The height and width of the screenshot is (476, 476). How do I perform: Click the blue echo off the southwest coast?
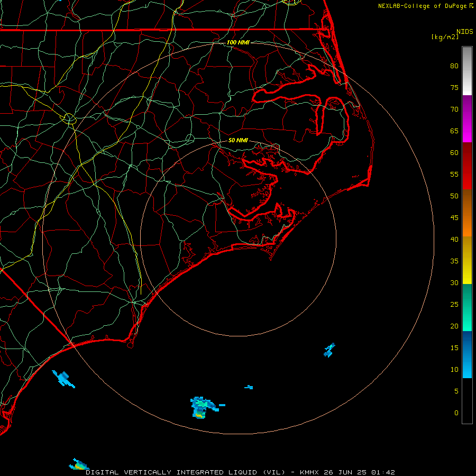pyautogui.click(x=63, y=379)
